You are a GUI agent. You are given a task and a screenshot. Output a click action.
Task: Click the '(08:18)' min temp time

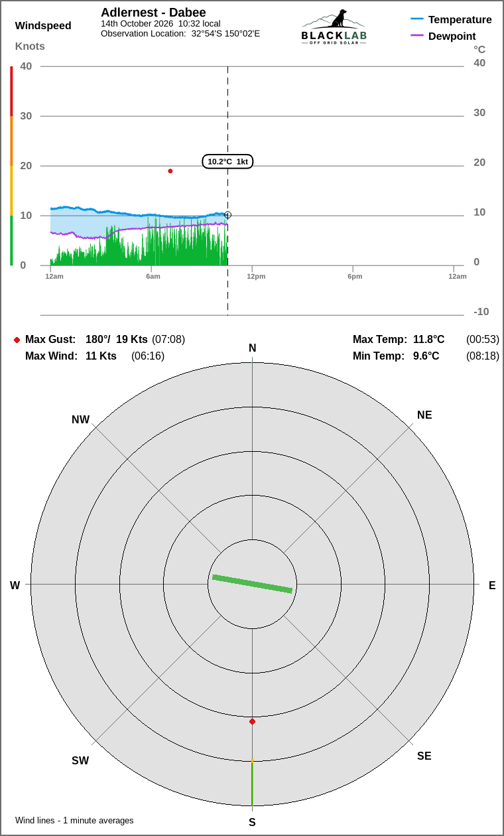pos(483,356)
